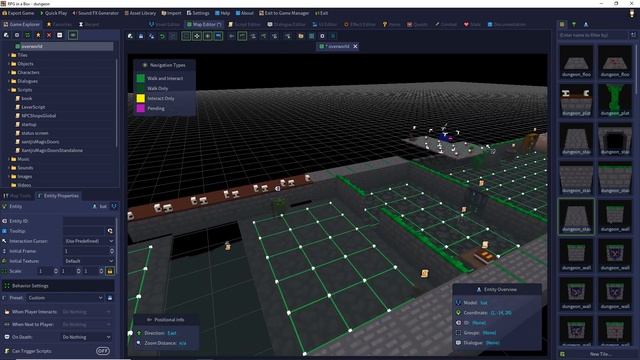Viewport: 640px width, 360px height.
Task: Click the green refresh icon in Game Explorer toolbar
Action: pyautogui.click(x=27, y=36)
